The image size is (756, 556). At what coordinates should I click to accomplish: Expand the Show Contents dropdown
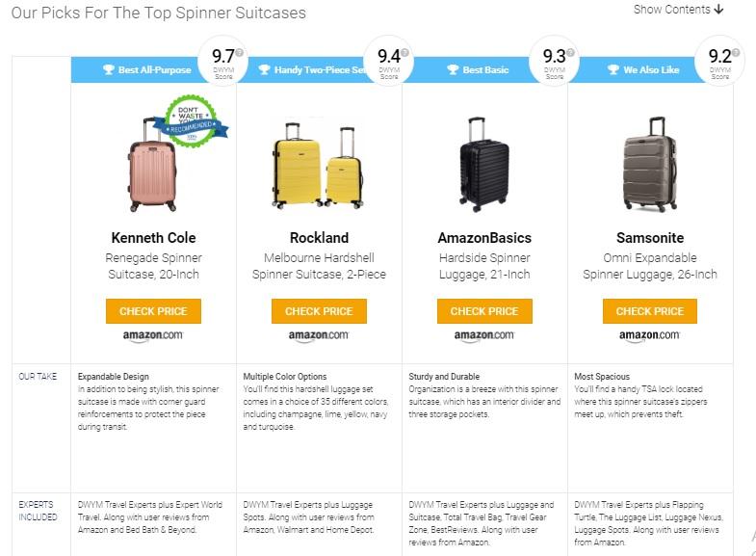pyautogui.click(x=678, y=10)
